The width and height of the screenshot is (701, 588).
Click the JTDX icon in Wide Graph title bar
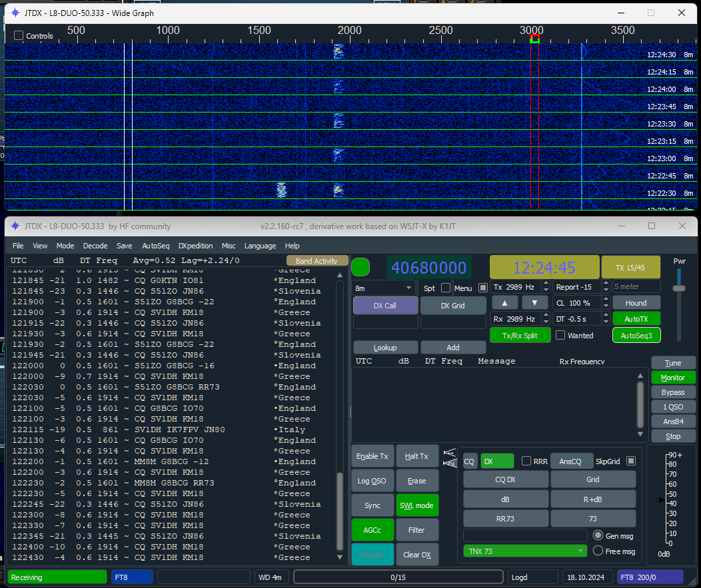15,13
